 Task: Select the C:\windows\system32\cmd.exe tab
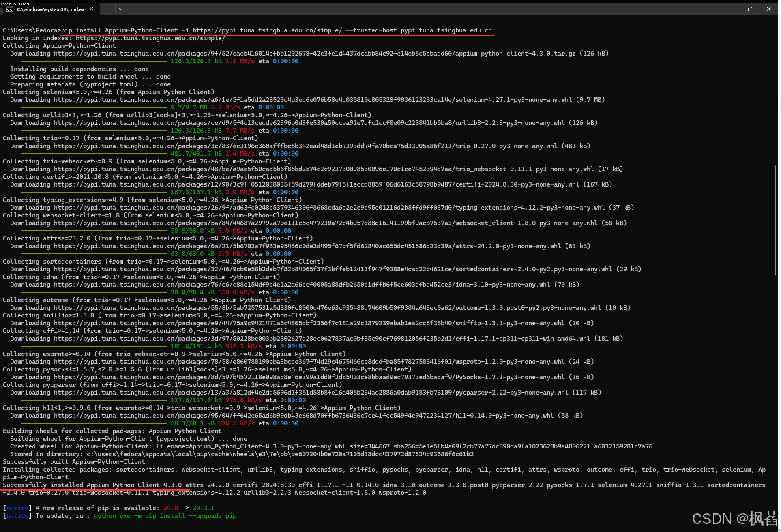(50, 9)
